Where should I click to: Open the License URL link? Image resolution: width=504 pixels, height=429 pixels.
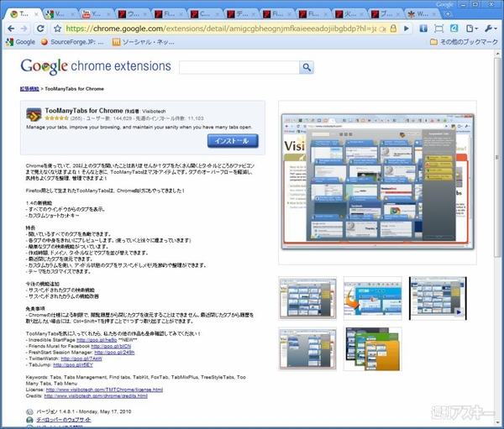pos(104,390)
